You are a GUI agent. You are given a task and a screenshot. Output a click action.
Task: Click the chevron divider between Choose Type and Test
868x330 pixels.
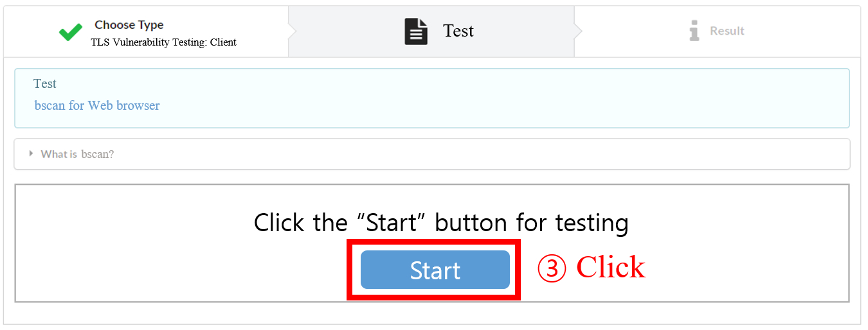point(293,31)
